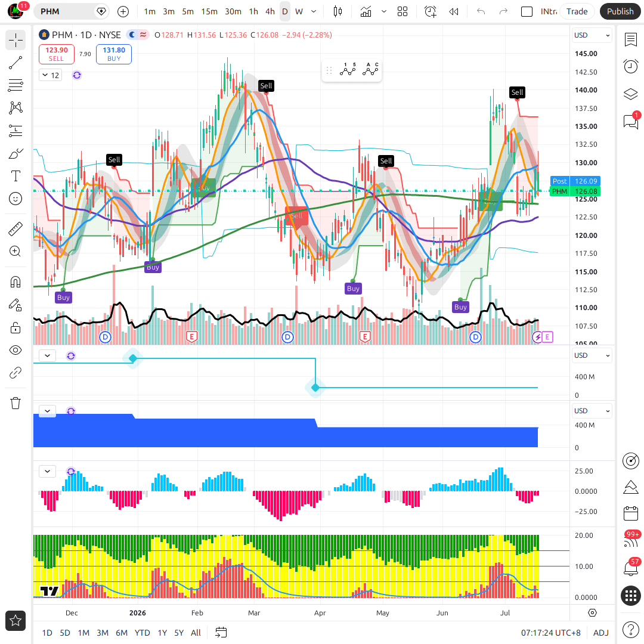Expand second pane legend chevron
Screen dimensions: 644x644
(48, 355)
